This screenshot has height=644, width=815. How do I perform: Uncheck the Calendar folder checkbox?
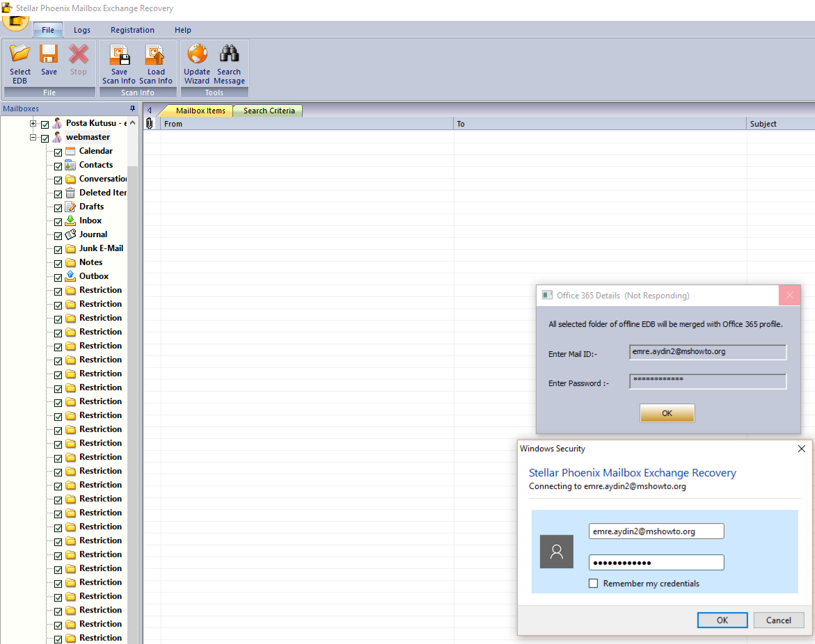tap(58, 152)
